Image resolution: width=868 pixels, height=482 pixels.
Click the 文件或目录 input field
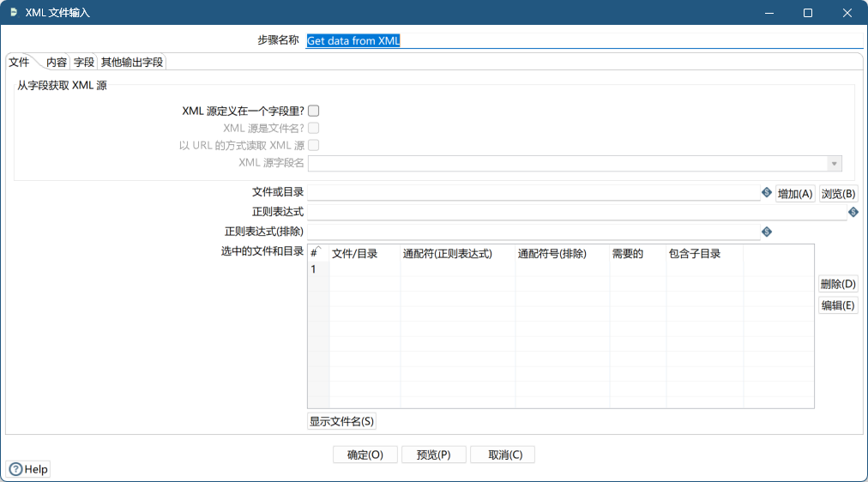[x=533, y=193]
